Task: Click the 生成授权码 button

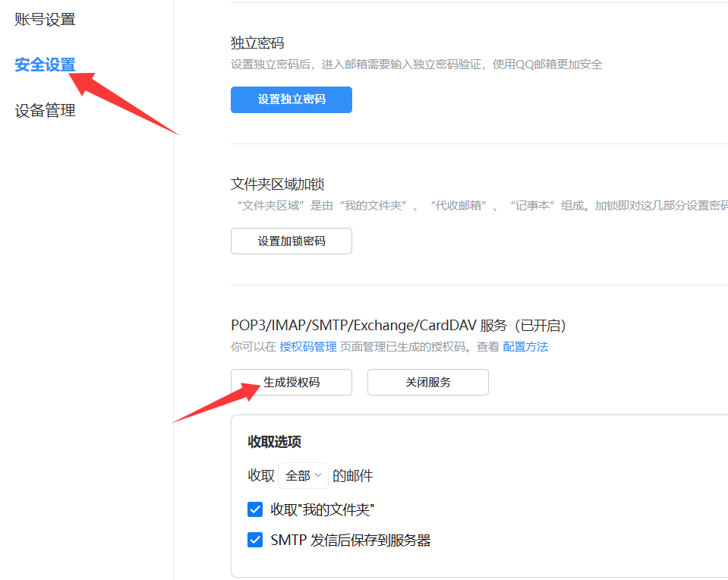Action: coord(292,383)
